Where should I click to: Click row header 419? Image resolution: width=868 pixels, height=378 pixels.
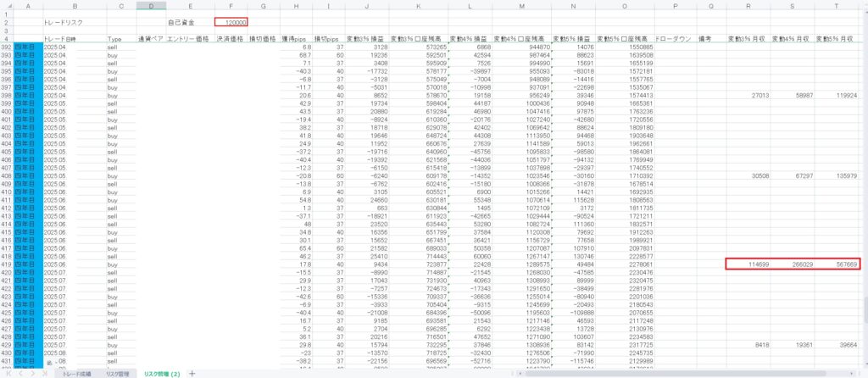coord(7,264)
